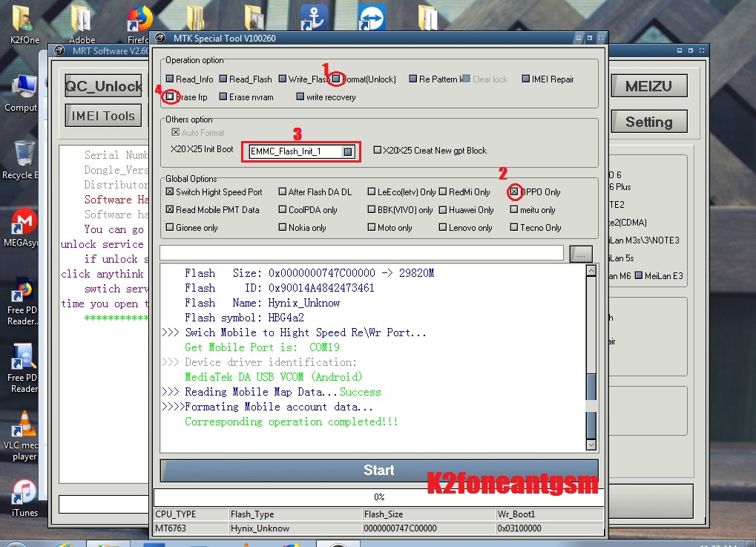Click MRT Software window title icon

[59, 50]
